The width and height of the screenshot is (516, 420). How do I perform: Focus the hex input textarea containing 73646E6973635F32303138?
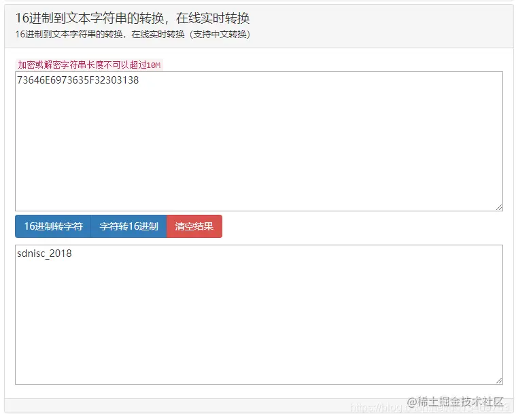tap(259, 141)
